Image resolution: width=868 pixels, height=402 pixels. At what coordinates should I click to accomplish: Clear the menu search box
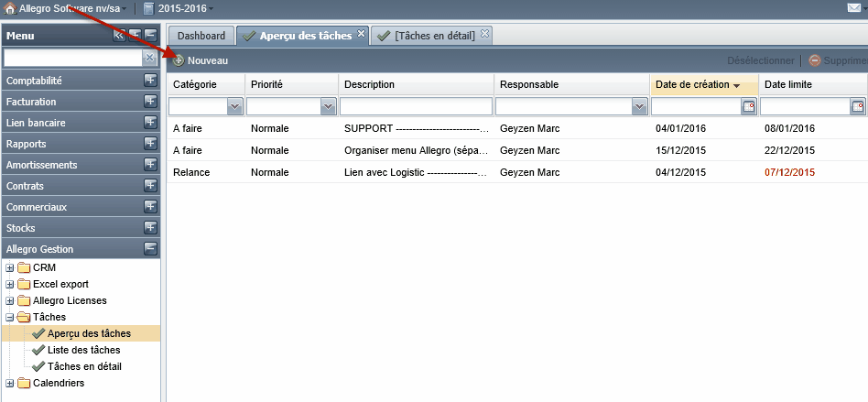149,57
